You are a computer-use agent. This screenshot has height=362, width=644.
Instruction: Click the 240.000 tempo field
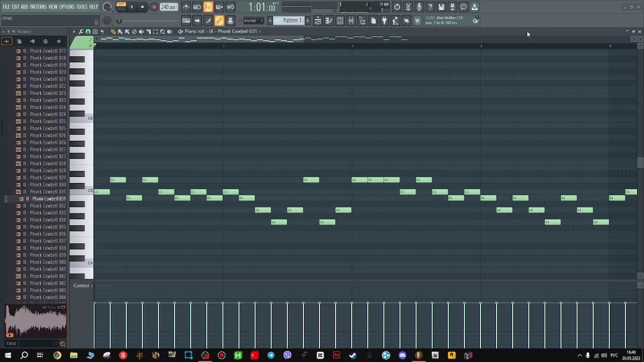coord(168,7)
